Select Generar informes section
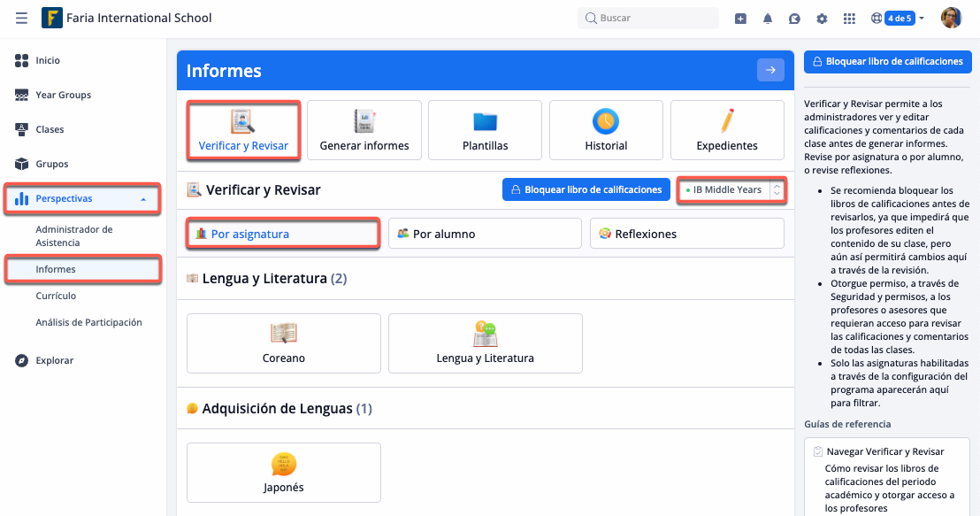The image size is (980, 516). 364,130
